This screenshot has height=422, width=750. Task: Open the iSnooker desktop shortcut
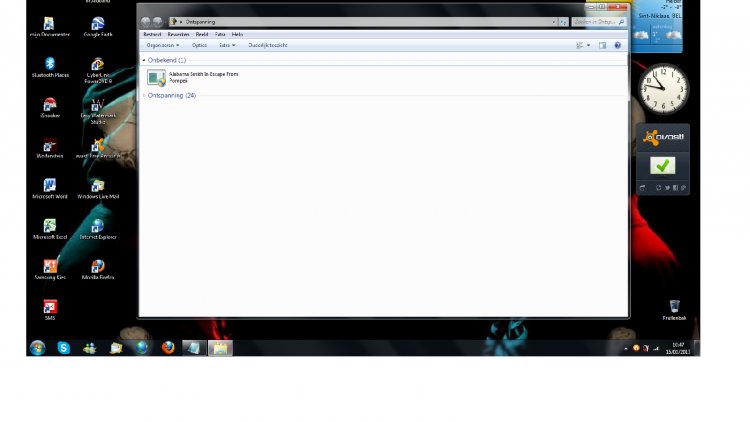[x=50, y=108]
